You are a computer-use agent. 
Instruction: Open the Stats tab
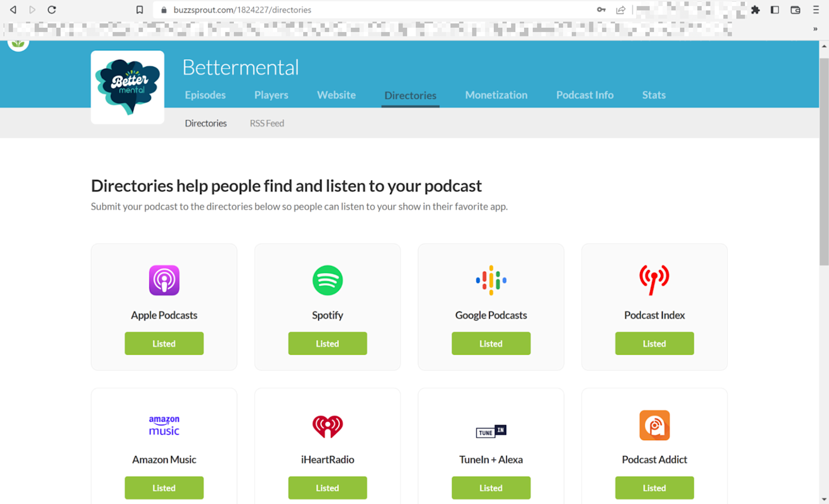coord(654,95)
